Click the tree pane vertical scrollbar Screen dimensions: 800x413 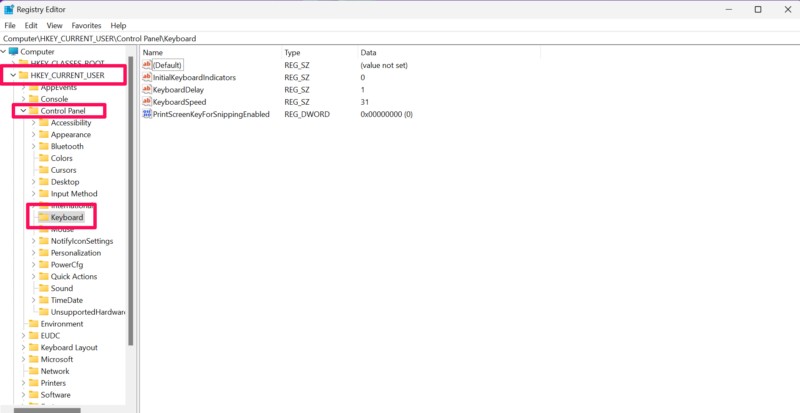click(x=130, y=200)
